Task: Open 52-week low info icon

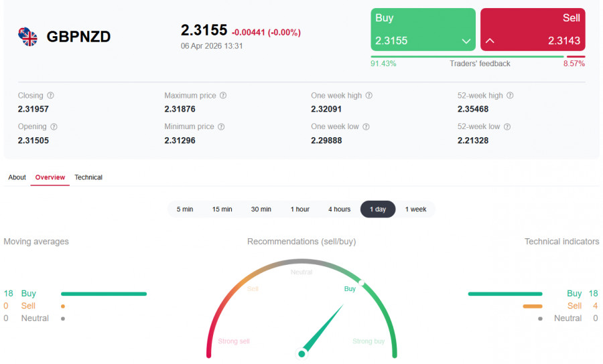Action: (507, 126)
